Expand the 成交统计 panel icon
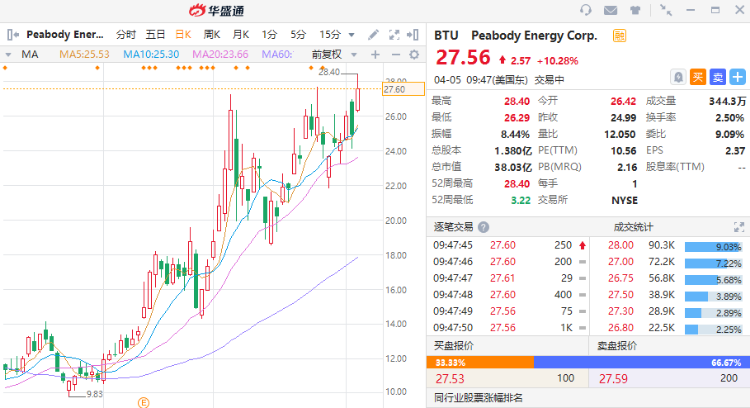This screenshot has width=750, height=408. tap(739, 227)
